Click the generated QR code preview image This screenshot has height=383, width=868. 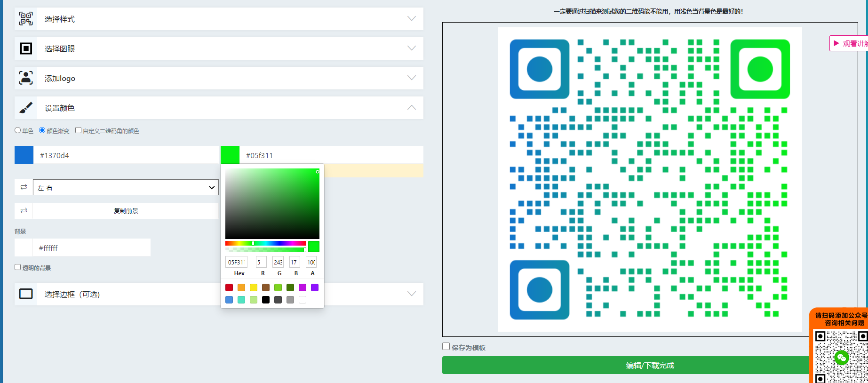[x=650, y=179]
